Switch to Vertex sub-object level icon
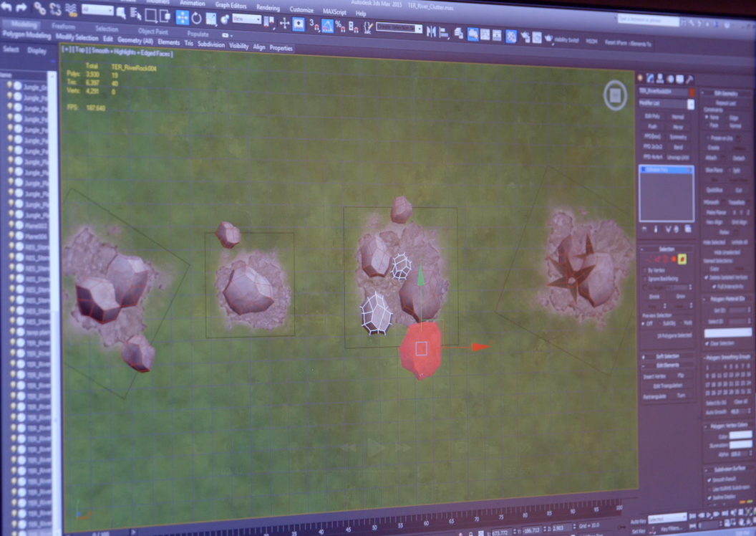This screenshot has width=756, height=536. click(648, 259)
